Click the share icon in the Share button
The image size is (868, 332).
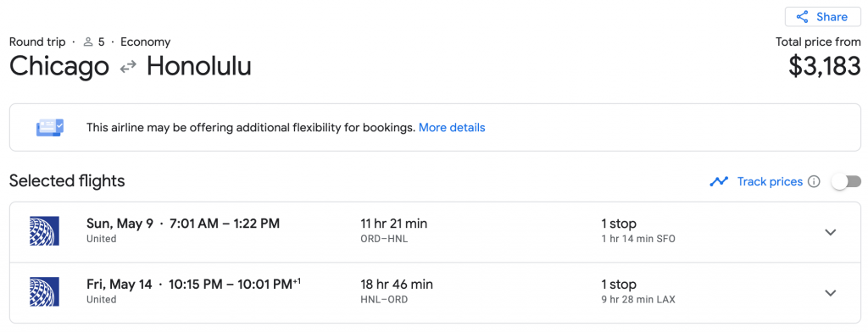(802, 17)
